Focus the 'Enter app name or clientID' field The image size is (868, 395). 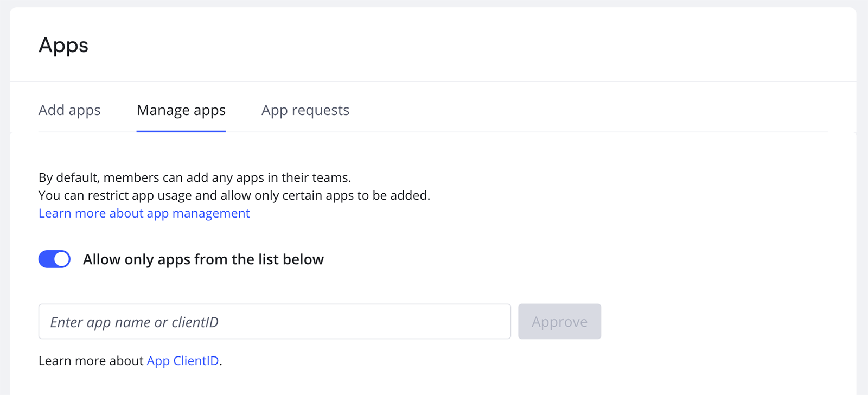pyautogui.click(x=275, y=322)
